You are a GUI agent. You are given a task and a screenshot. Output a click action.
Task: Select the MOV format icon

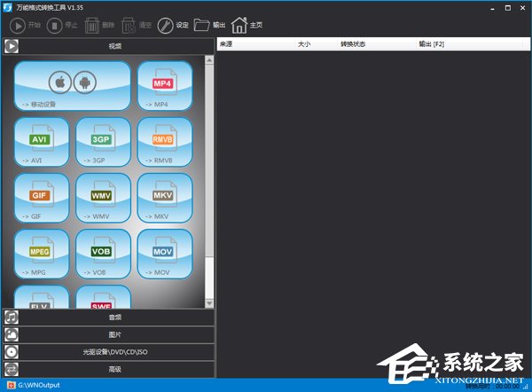164,255
